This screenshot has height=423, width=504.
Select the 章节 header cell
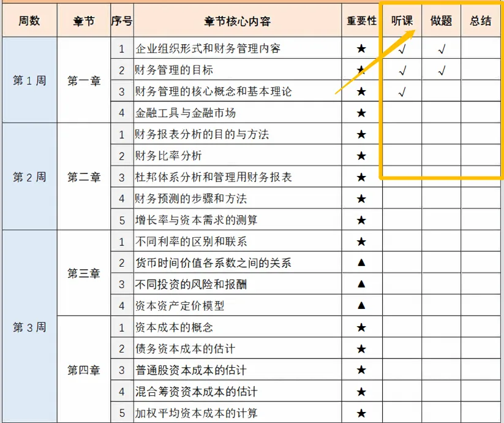click(x=83, y=21)
